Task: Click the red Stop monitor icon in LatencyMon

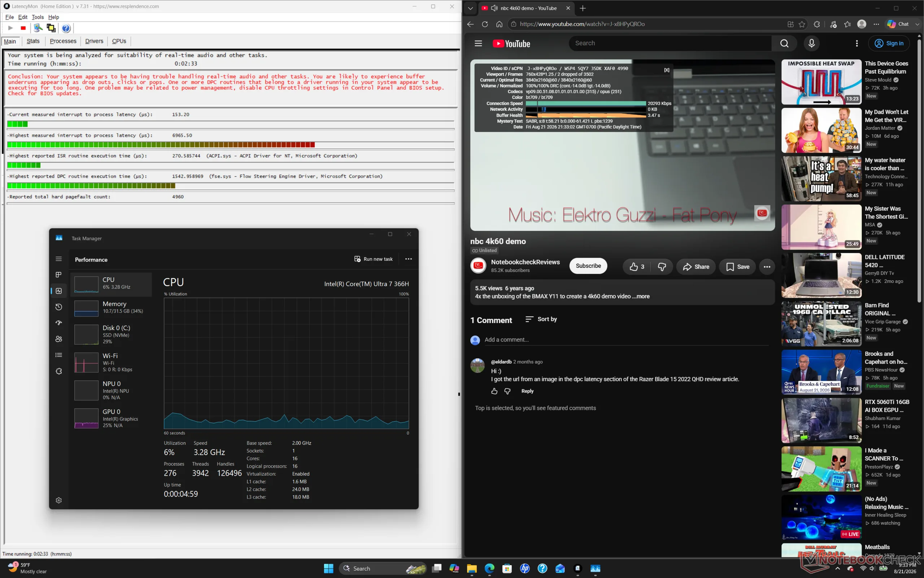Action: [x=23, y=28]
